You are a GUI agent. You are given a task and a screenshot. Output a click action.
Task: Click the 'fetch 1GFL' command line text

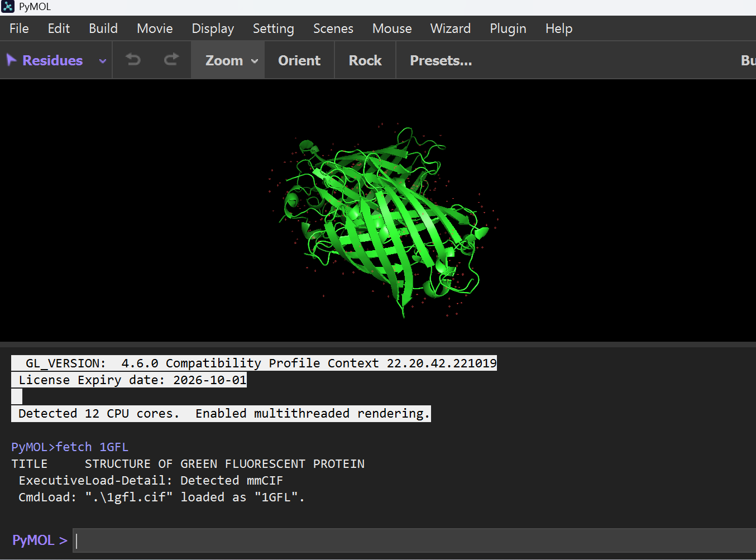pos(92,447)
